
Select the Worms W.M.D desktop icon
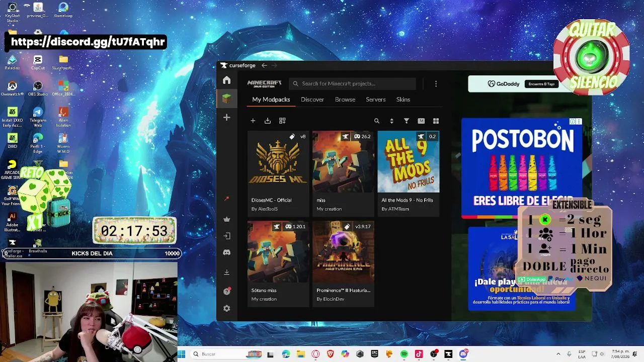pos(63,143)
